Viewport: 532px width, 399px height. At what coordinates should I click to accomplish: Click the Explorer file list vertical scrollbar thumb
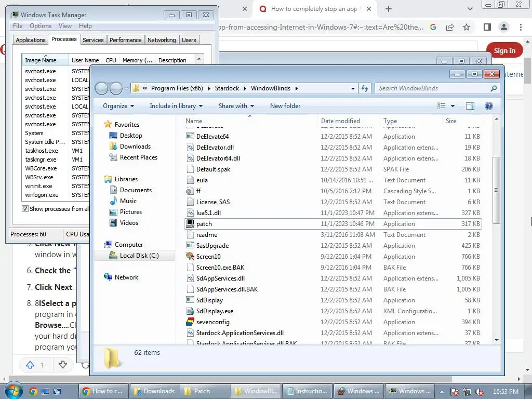point(496,190)
